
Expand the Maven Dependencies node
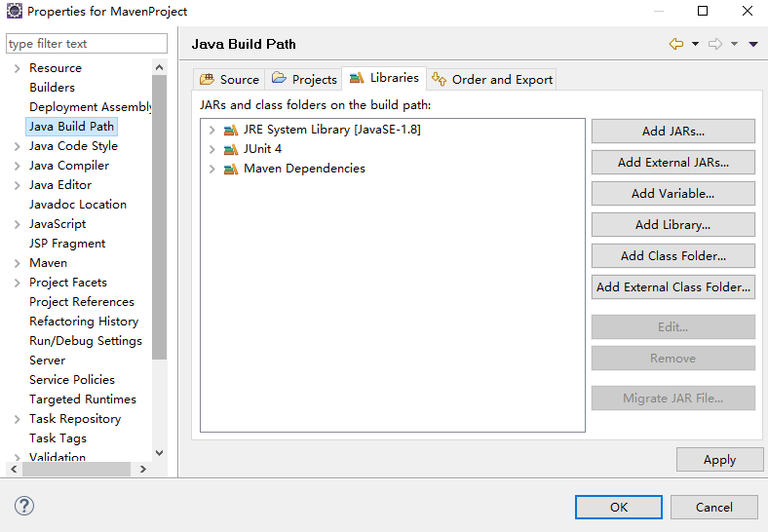[212, 169]
